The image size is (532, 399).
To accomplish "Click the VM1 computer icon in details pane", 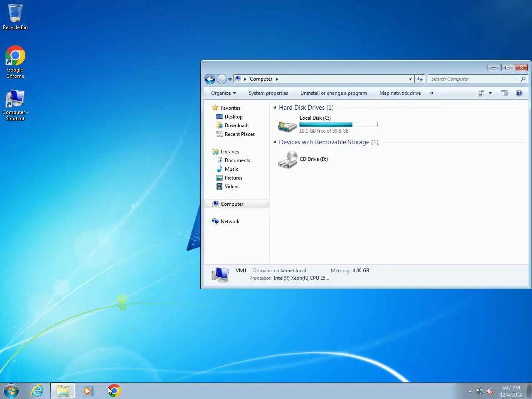I will (x=220, y=275).
